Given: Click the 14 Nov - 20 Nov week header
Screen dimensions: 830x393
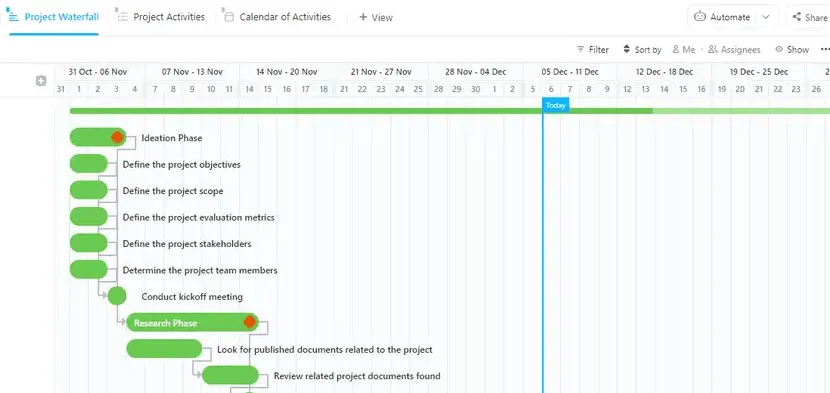Looking at the screenshot, I should click(286, 72).
